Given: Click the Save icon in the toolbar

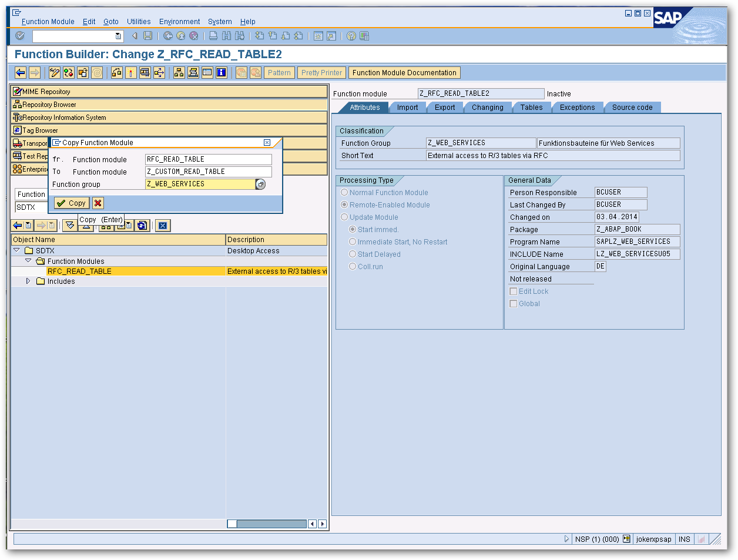Looking at the screenshot, I should pos(148,36).
